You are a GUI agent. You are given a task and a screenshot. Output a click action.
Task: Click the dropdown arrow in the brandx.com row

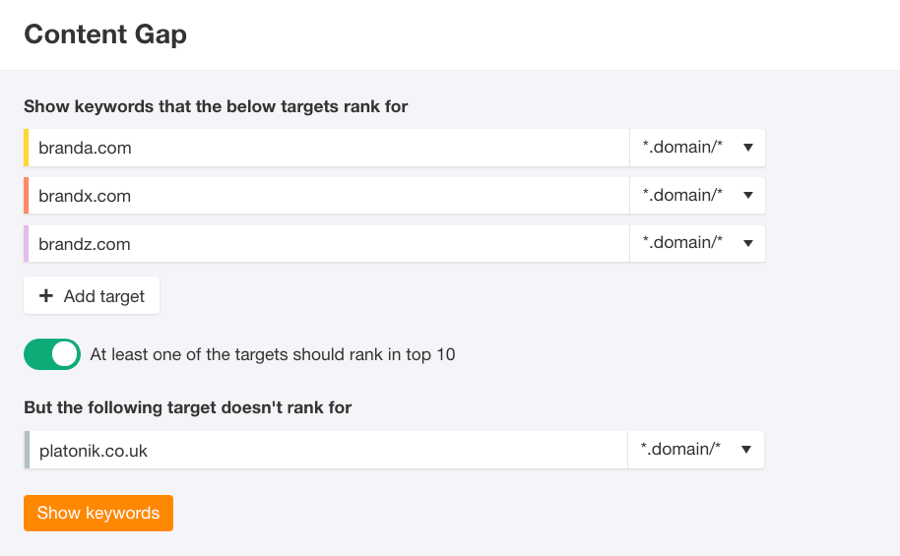(x=748, y=196)
